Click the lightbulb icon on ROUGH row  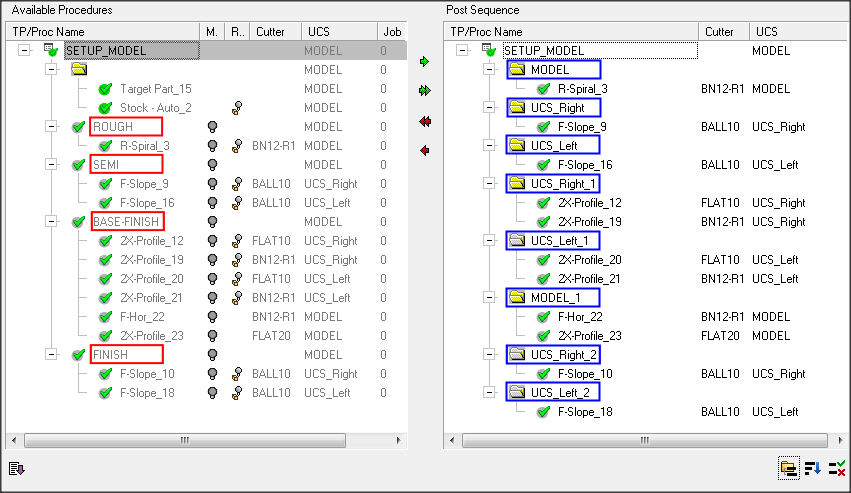click(x=212, y=127)
